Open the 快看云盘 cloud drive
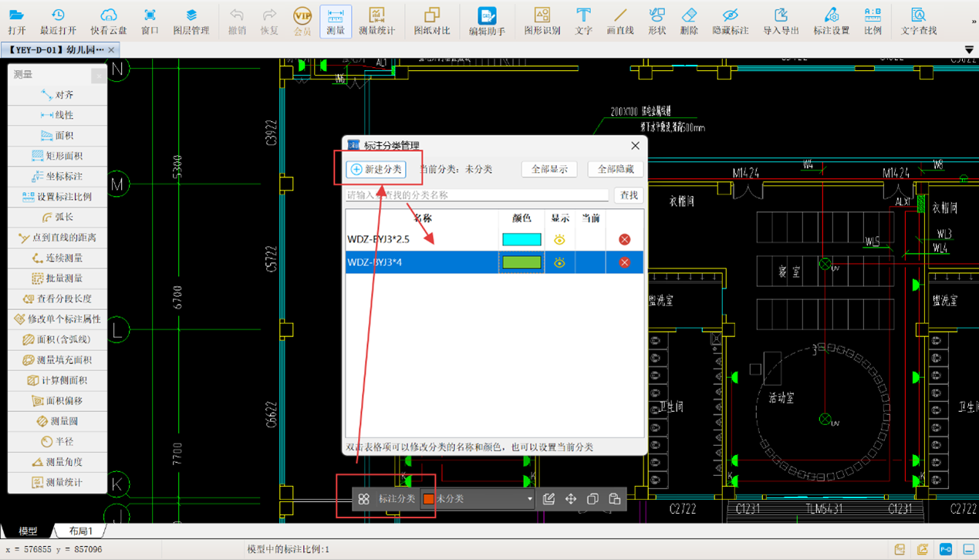The height and width of the screenshot is (560, 979). tap(108, 21)
